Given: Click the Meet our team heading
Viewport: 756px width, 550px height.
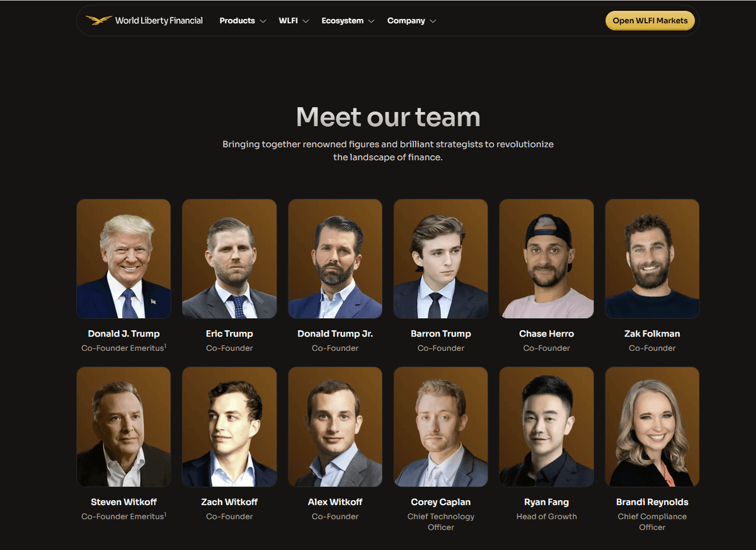Looking at the screenshot, I should click(x=388, y=117).
